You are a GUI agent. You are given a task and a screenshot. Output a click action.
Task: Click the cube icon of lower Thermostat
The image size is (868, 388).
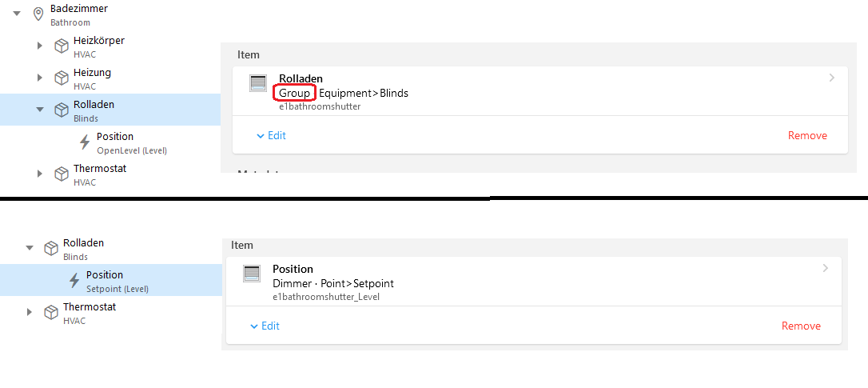tap(51, 312)
